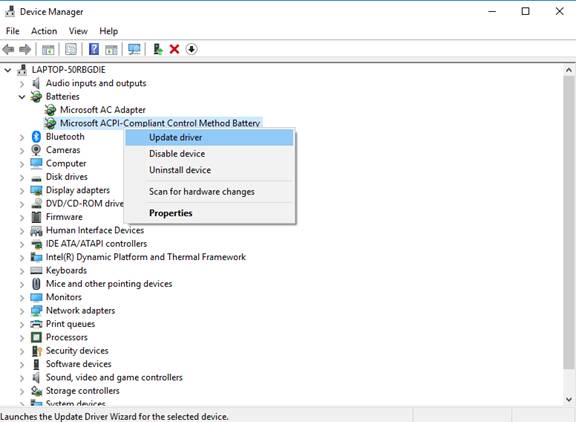Viewport: 576px width, 422px height.
Task: Maximize the Device Manager window
Action: [x=526, y=12]
